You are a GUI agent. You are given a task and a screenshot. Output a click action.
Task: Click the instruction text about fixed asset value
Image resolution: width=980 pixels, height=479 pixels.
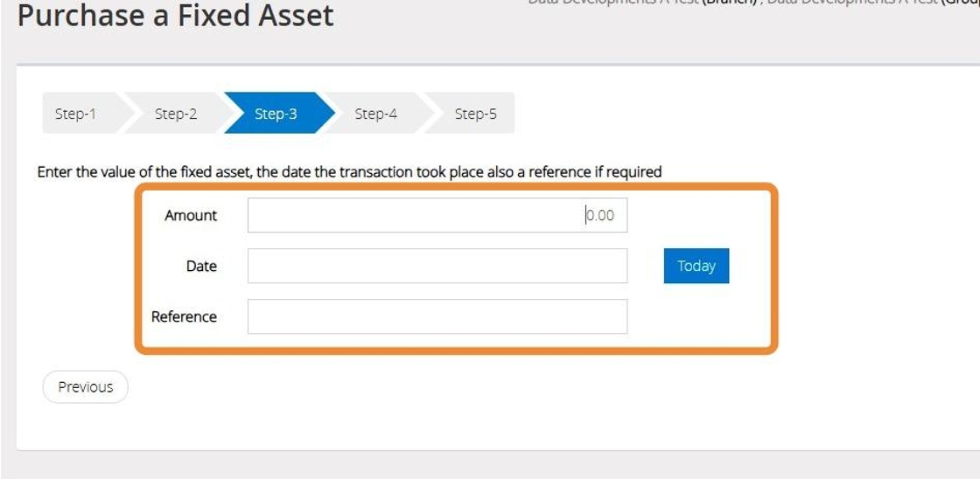[x=349, y=171]
